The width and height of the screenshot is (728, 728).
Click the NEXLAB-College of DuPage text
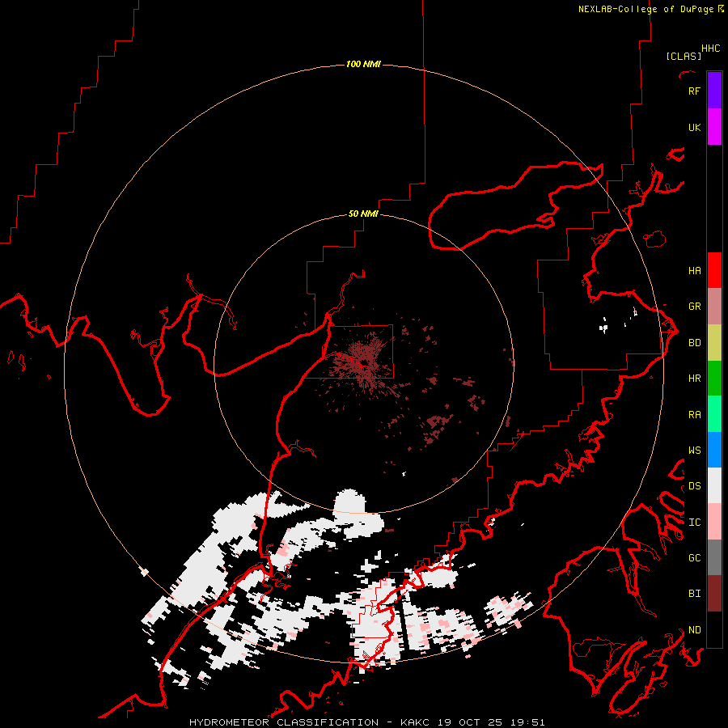[645, 9]
